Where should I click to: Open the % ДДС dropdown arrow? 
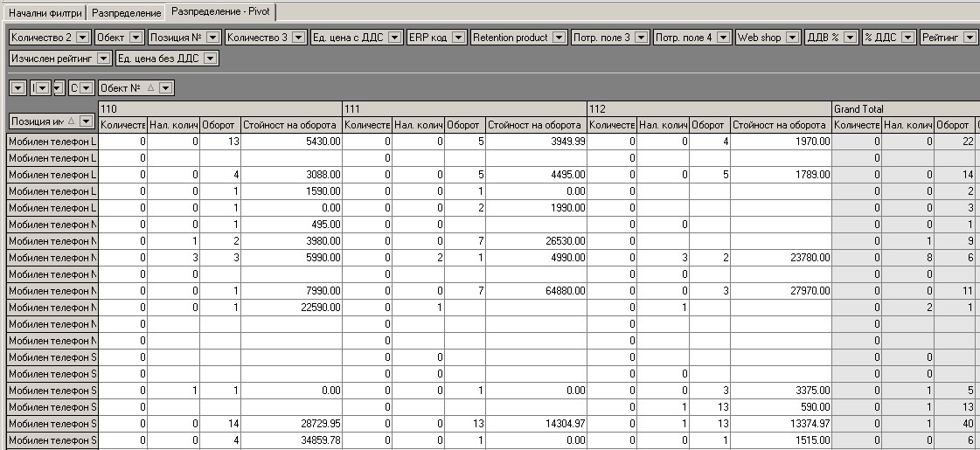(908, 38)
